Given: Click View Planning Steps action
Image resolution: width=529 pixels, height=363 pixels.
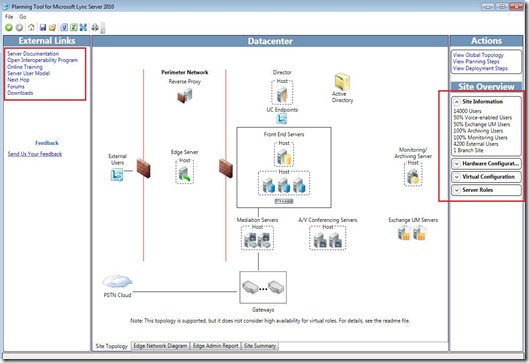Looking at the screenshot, I should 476,61.
